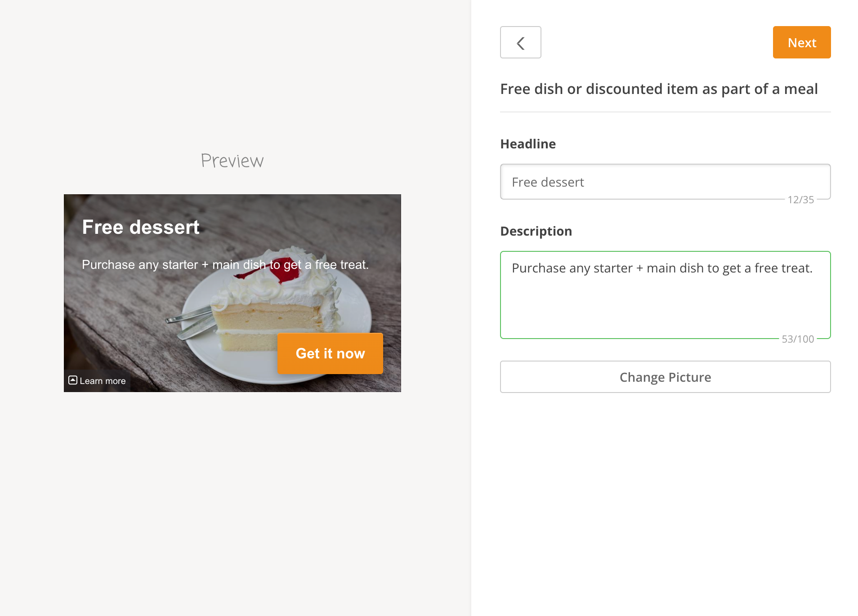
Task: Click the Get it now button in preview
Action: click(x=330, y=353)
